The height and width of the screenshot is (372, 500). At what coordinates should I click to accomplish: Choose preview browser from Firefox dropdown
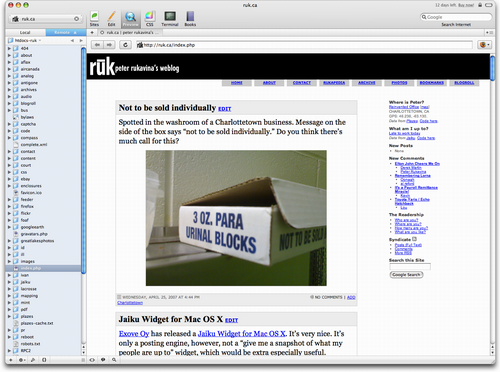(x=484, y=45)
